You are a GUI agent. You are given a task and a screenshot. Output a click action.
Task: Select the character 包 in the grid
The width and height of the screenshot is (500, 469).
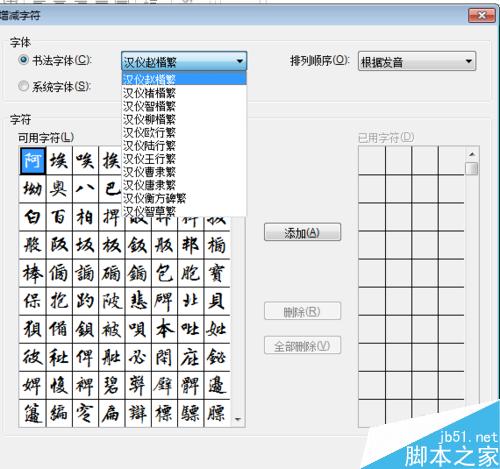pyautogui.click(x=164, y=273)
